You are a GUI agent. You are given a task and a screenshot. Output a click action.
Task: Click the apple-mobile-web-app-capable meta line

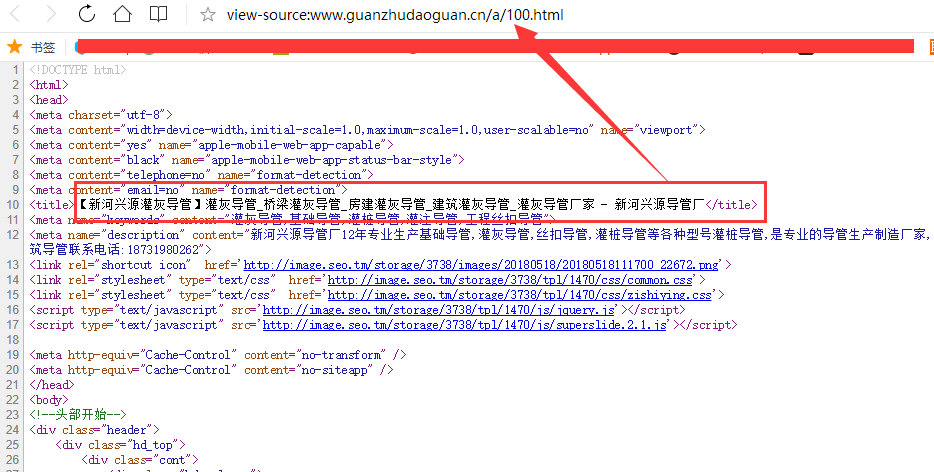point(211,145)
